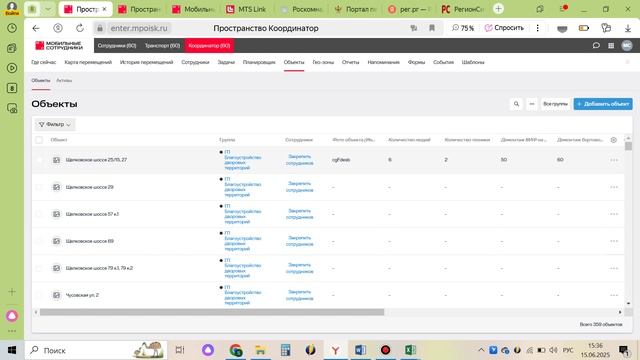This screenshot has width=640, height=360.
Task: Switch to the MTS Link browser tab
Action: [247, 9]
